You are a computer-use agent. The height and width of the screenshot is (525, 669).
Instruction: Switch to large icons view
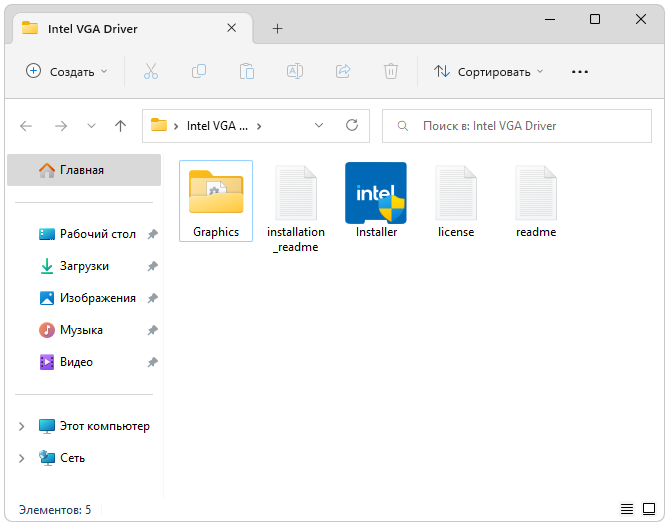point(649,509)
